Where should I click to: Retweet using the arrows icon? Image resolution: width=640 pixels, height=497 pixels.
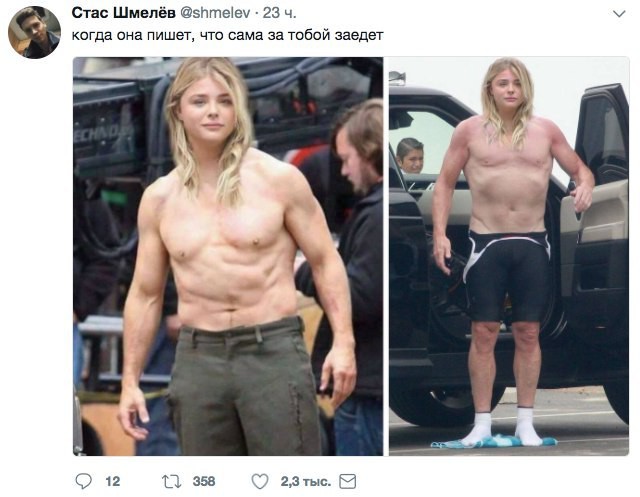click(x=171, y=482)
